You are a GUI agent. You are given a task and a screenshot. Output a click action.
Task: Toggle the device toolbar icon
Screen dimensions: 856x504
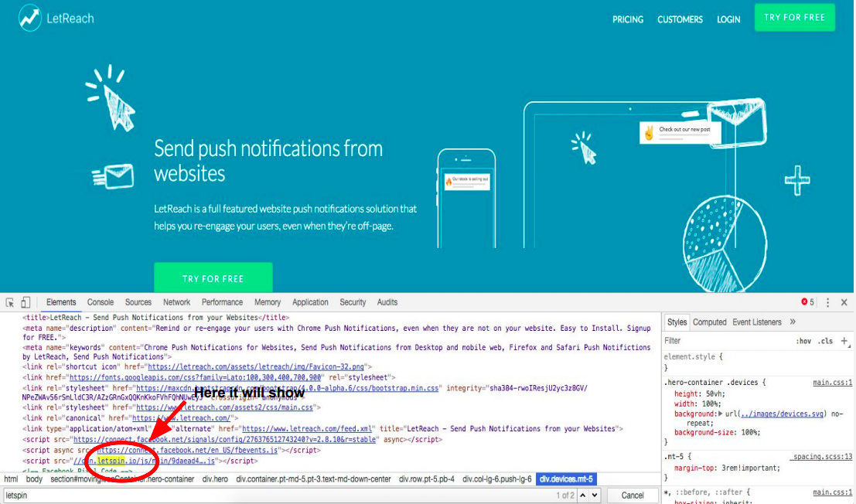(x=26, y=302)
